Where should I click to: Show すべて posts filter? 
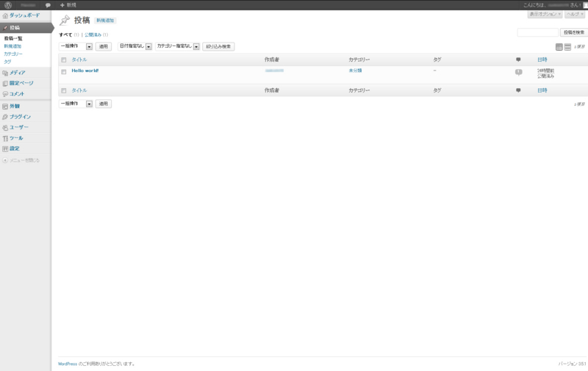(x=65, y=35)
